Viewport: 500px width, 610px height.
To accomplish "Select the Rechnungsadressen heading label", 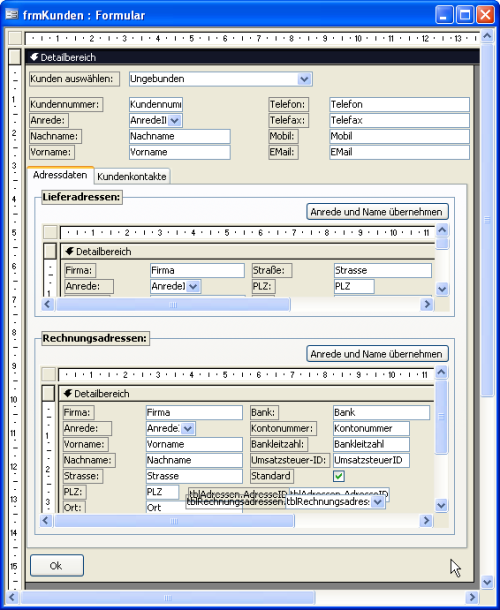I will [x=95, y=338].
